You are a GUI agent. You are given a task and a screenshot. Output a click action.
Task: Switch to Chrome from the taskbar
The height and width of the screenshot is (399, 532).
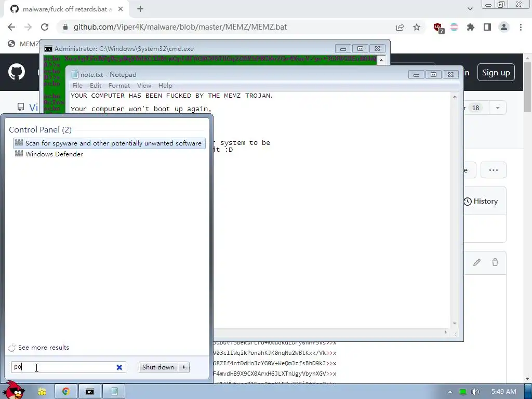[x=66, y=392]
